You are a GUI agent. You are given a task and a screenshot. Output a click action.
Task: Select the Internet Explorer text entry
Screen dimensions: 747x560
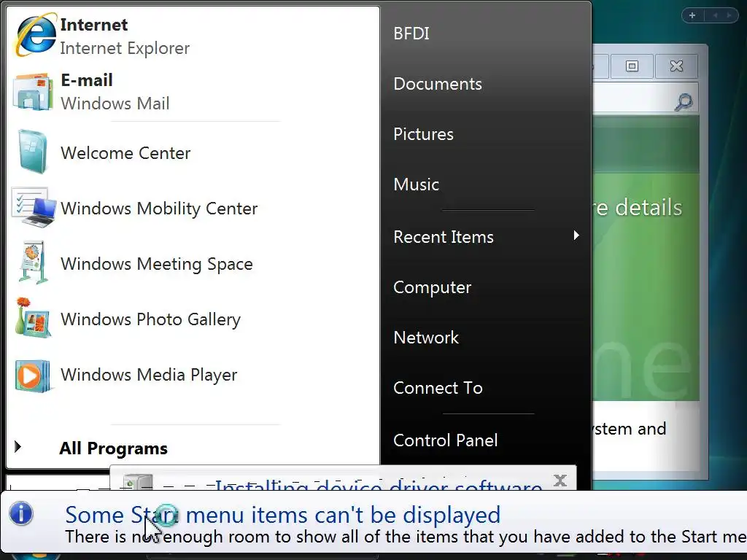tap(124, 36)
